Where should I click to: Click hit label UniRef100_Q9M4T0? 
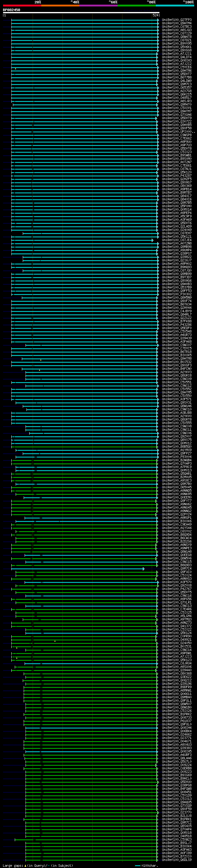tap(177, 104)
